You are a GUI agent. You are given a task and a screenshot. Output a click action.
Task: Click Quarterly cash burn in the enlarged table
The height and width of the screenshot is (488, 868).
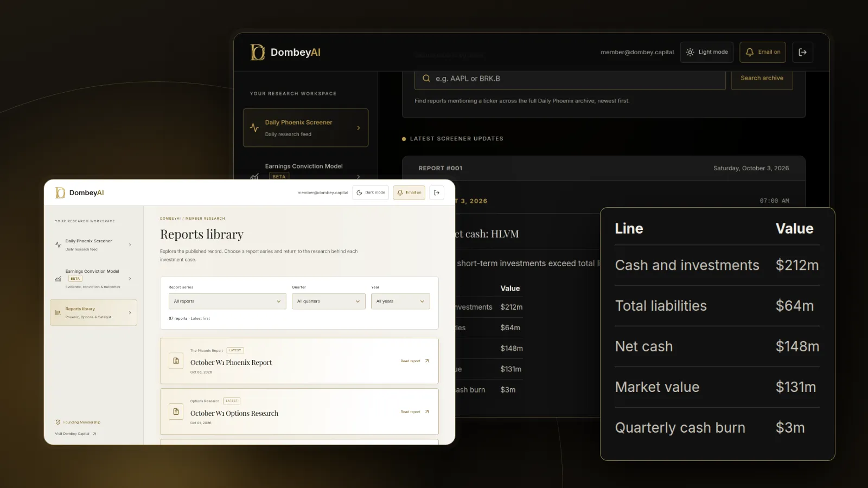pyautogui.click(x=680, y=428)
